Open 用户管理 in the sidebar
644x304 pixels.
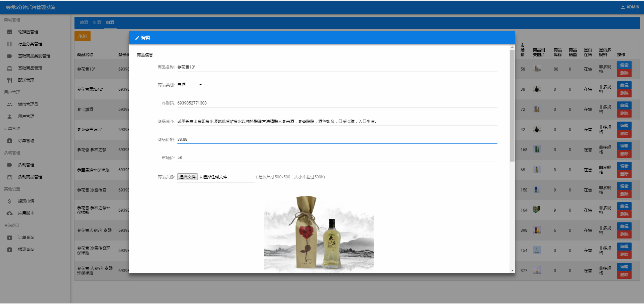pyautogui.click(x=26, y=117)
